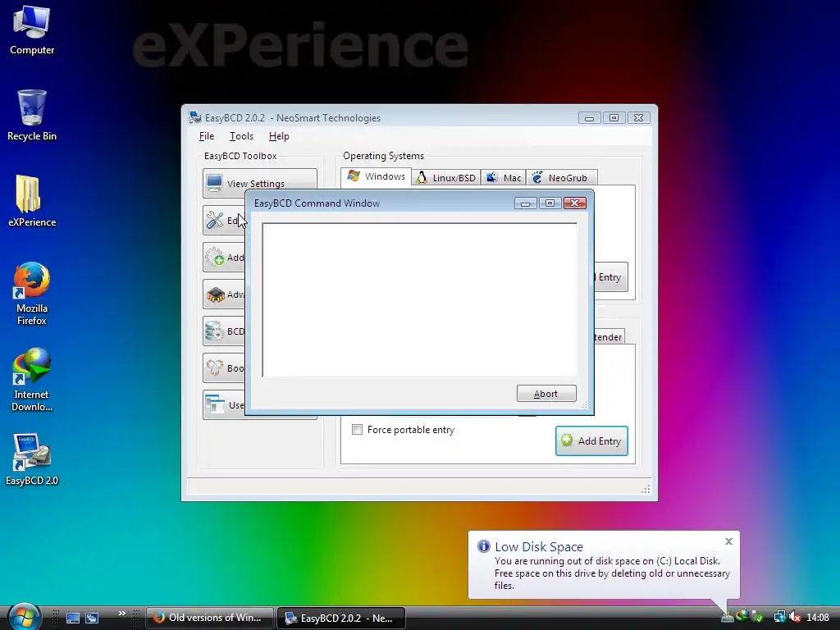
Task: Select the Mac tab
Action: click(504, 177)
